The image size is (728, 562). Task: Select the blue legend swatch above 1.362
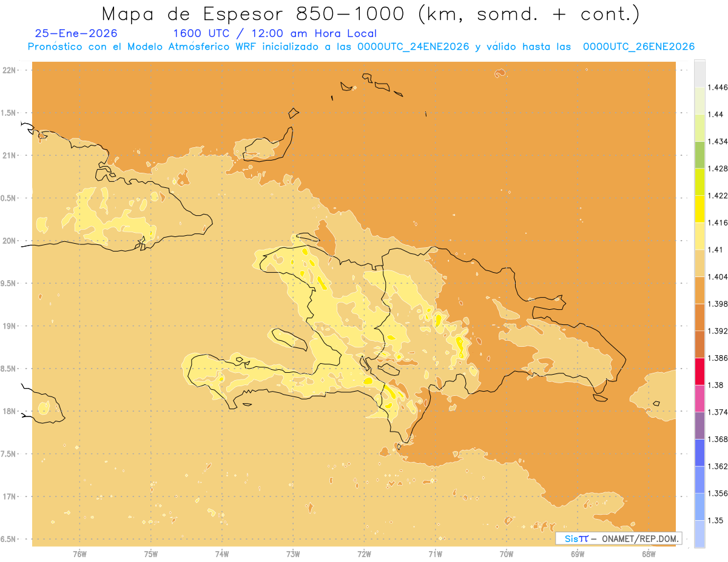[699, 452]
